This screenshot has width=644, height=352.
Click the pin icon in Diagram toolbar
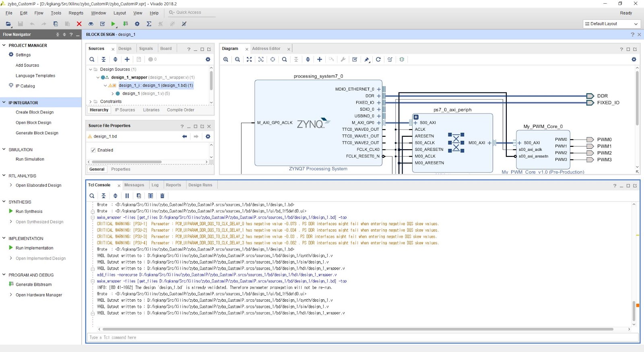tap(367, 59)
